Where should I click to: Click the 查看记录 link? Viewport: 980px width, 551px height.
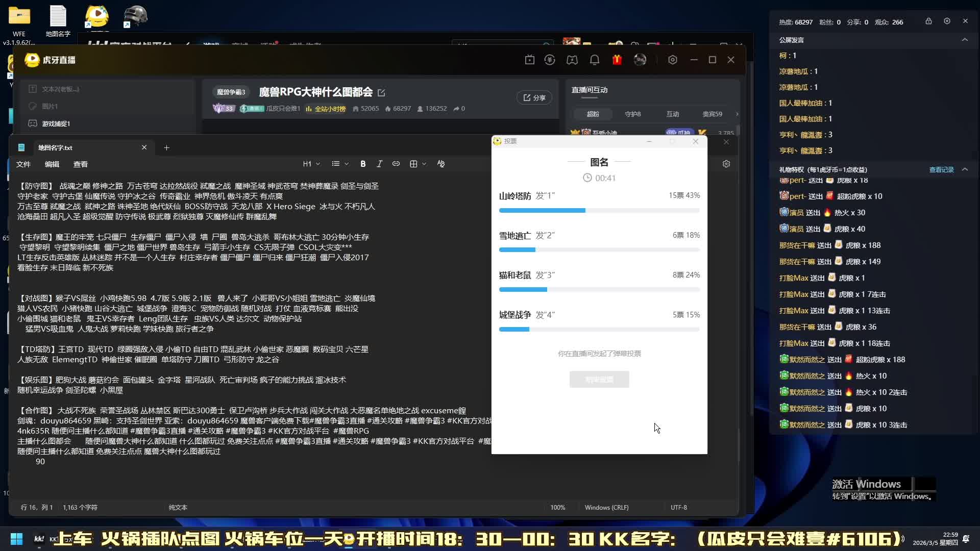pyautogui.click(x=941, y=169)
